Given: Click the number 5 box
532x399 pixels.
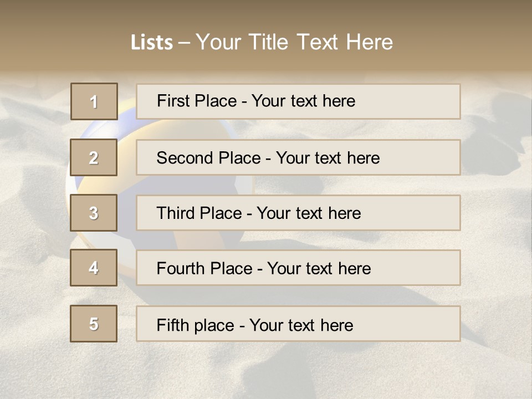Looking at the screenshot, I should pos(94,324).
